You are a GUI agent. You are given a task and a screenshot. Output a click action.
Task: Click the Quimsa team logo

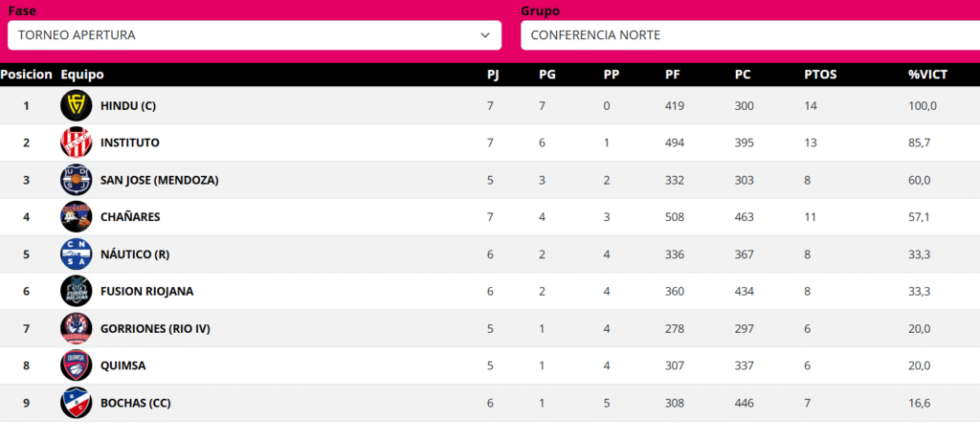click(x=76, y=365)
